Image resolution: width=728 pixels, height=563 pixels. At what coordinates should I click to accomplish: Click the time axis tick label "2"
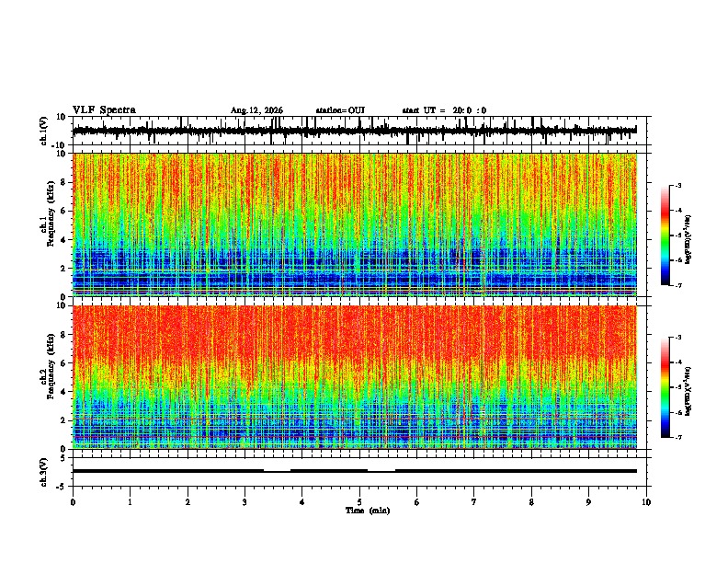click(188, 502)
